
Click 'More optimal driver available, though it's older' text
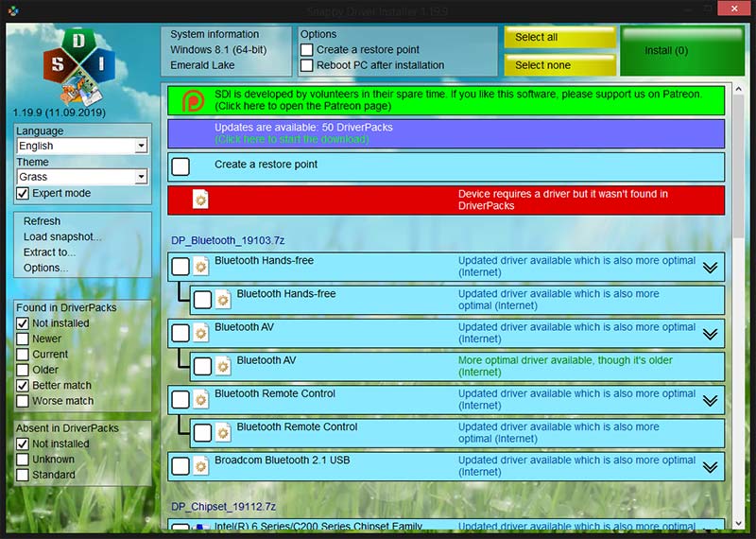[x=565, y=366]
